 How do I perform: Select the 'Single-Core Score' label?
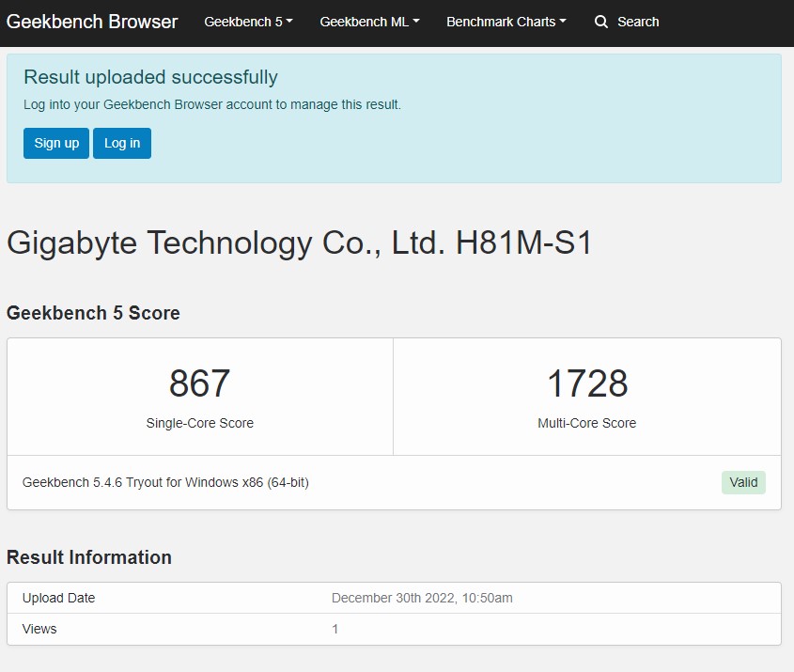200,423
